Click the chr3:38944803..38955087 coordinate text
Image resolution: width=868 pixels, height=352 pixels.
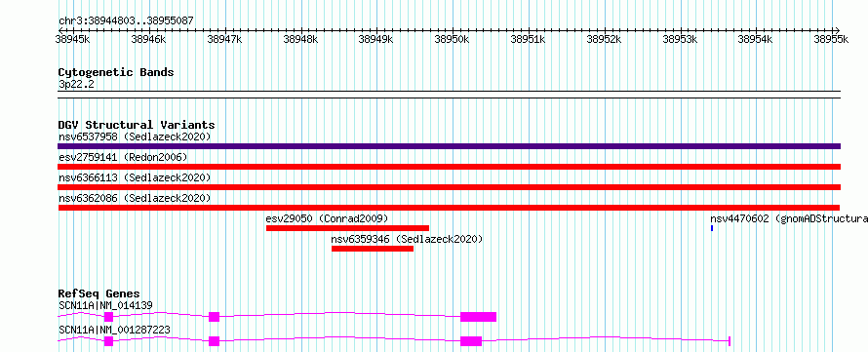point(126,21)
